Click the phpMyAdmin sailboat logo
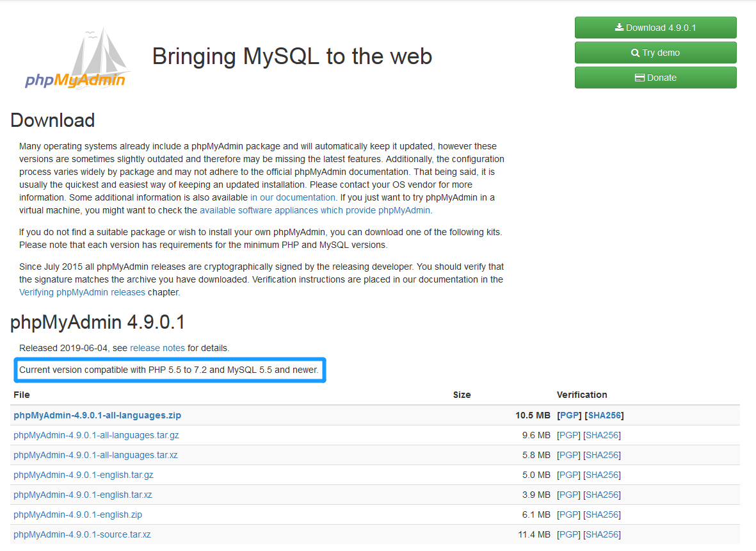Viewport: 756px width, 551px height. coord(77,58)
